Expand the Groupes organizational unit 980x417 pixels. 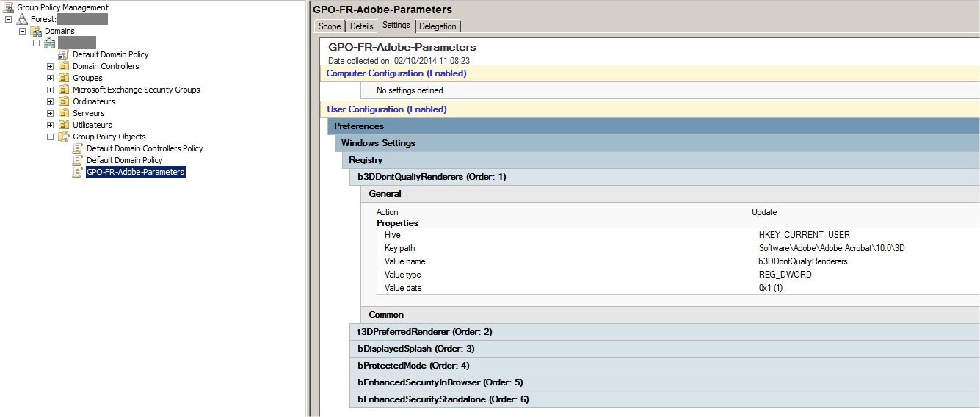pos(50,78)
